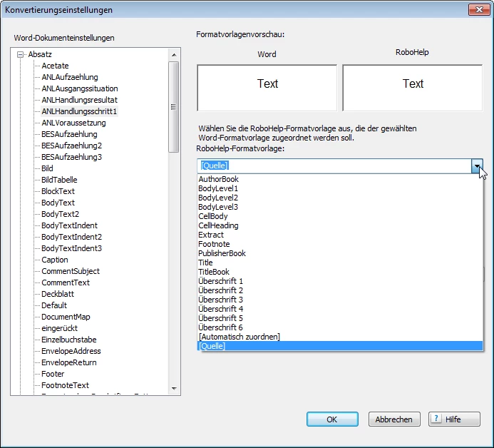Select CommentText in the tree
494x448 pixels.
click(66, 282)
